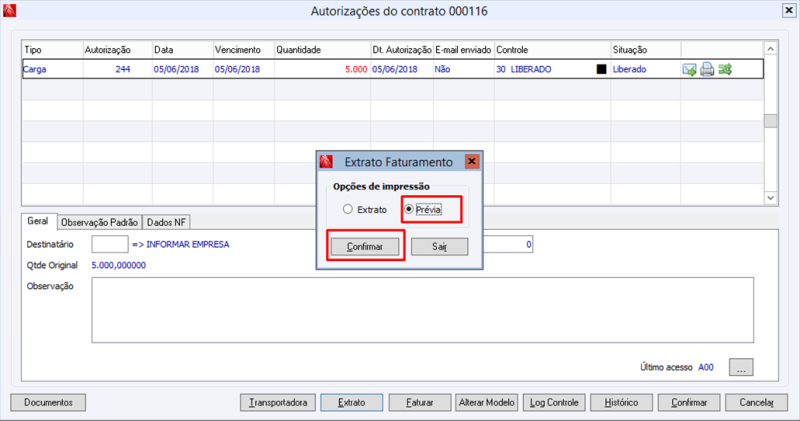Open the Log Controle button

tap(554, 403)
